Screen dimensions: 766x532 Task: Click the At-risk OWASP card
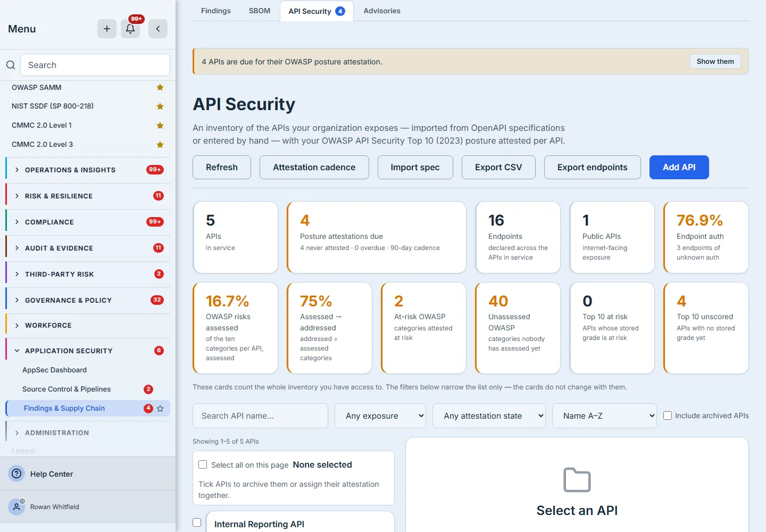click(x=424, y=328)
